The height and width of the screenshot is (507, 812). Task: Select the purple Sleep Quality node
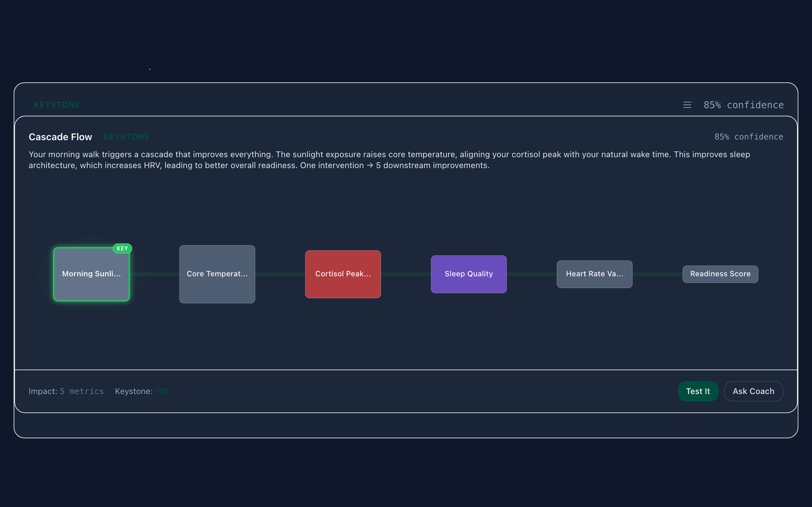point(469,274)
